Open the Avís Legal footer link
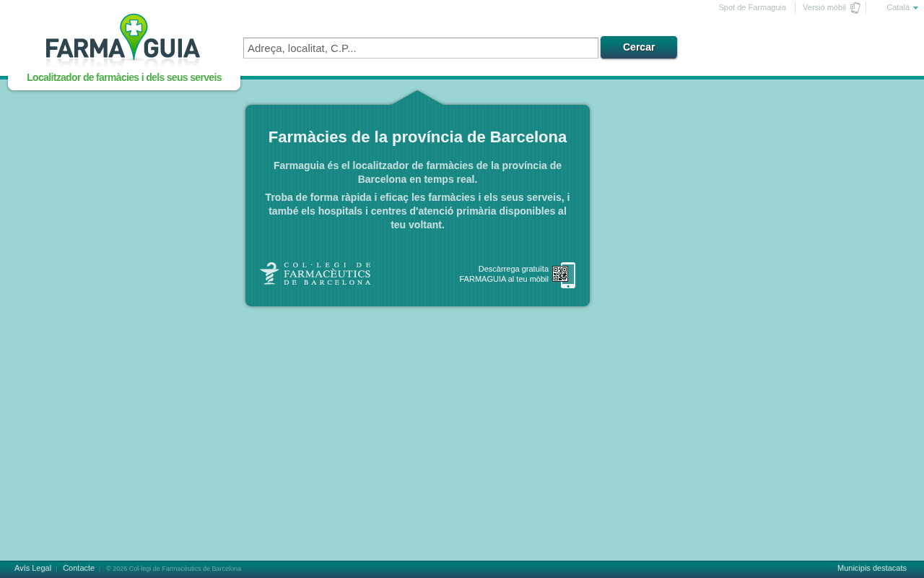This screenshot has width=924, height=578. 32,568
